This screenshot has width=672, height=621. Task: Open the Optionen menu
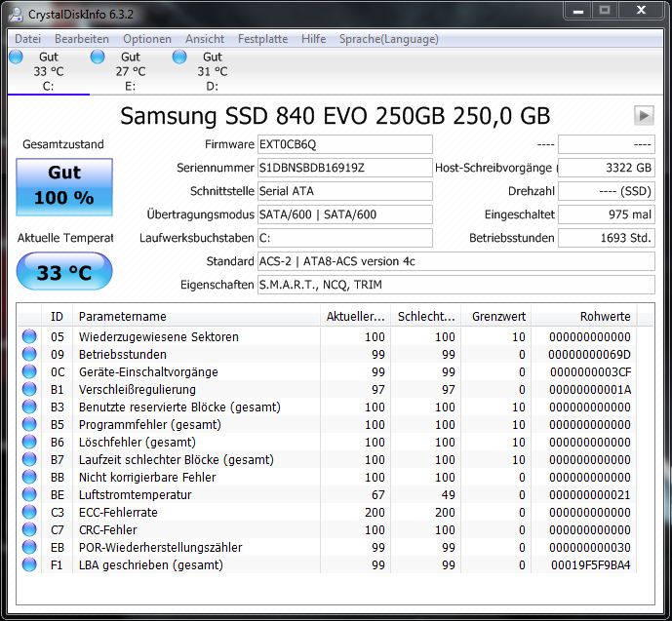click(x=147, y=39)
